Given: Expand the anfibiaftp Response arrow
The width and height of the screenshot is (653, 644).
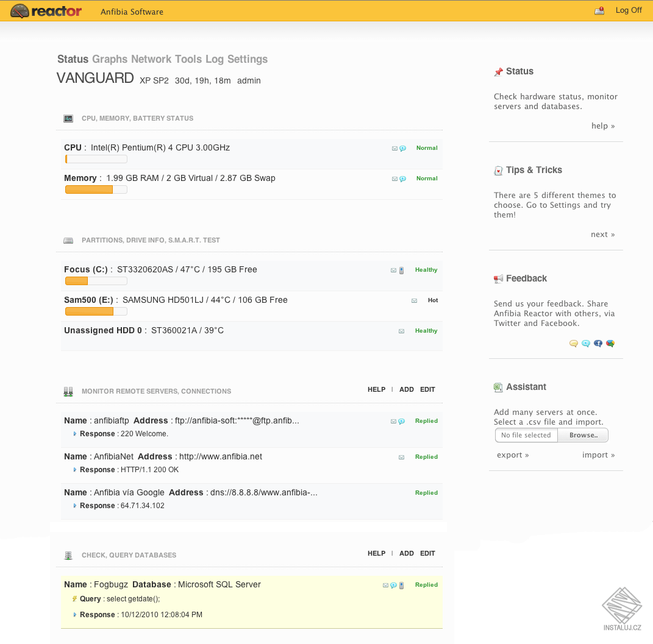Looking at the screenshot, I should pos(75,434).
